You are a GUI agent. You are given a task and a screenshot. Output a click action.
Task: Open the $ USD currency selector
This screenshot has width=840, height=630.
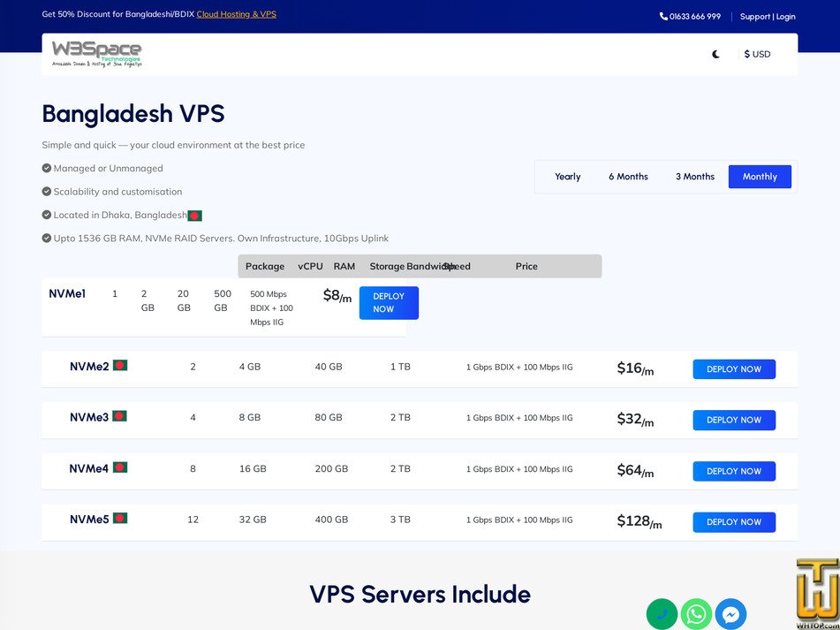[757, 54]
